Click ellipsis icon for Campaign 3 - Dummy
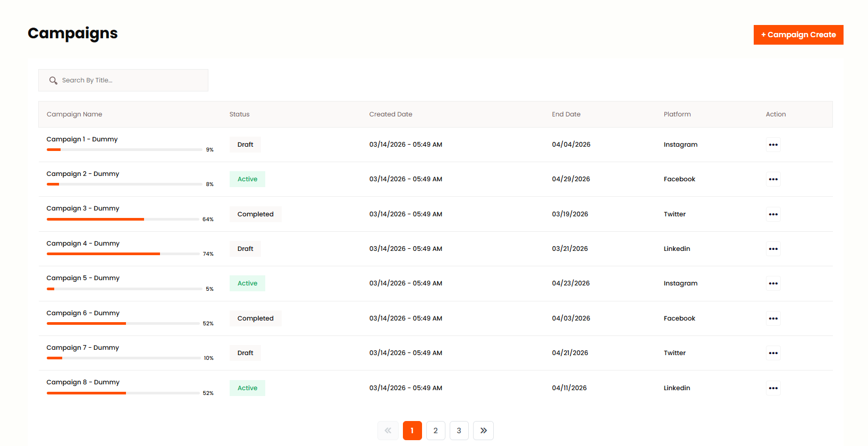 coord(773,214)
